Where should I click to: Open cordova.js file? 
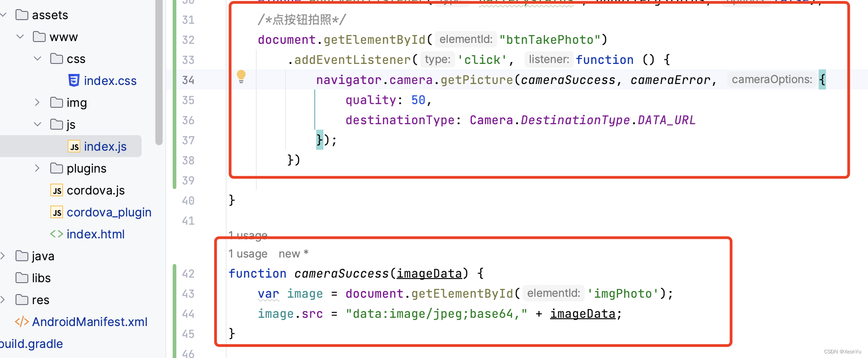coord(95,190)
